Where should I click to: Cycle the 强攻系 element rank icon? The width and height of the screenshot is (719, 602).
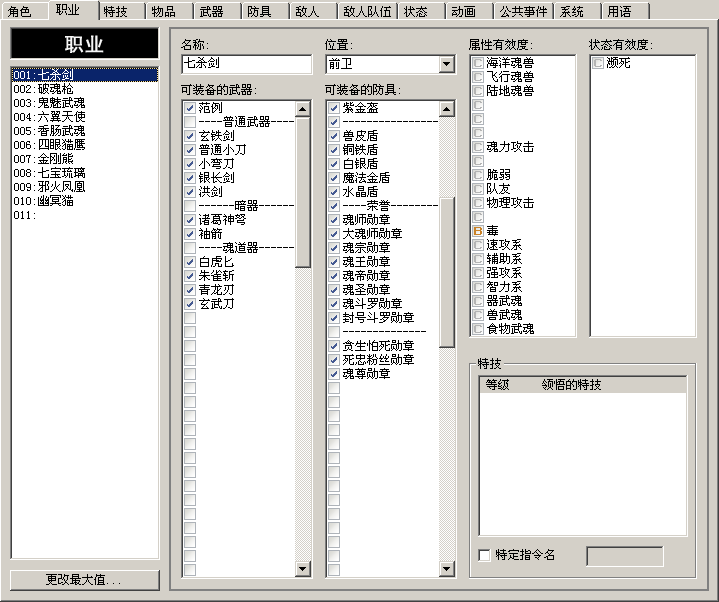[478, 273]
